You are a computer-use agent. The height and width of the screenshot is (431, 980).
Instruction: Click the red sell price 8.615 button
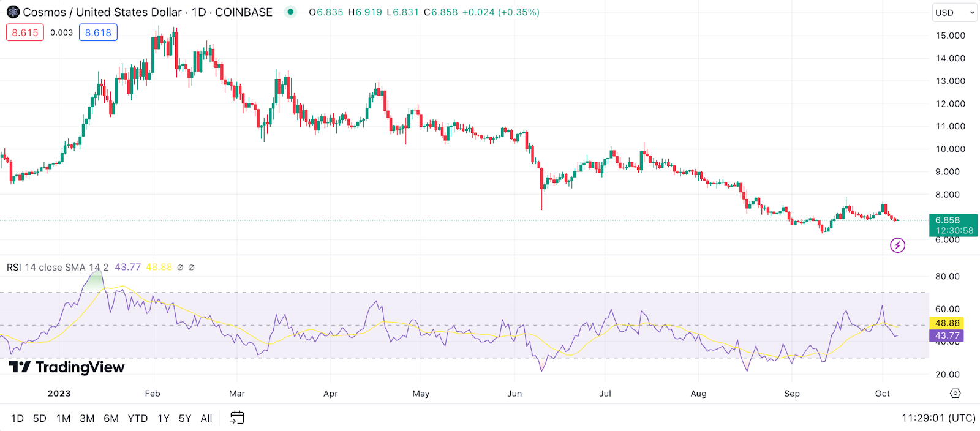click(x=25, y=32)
